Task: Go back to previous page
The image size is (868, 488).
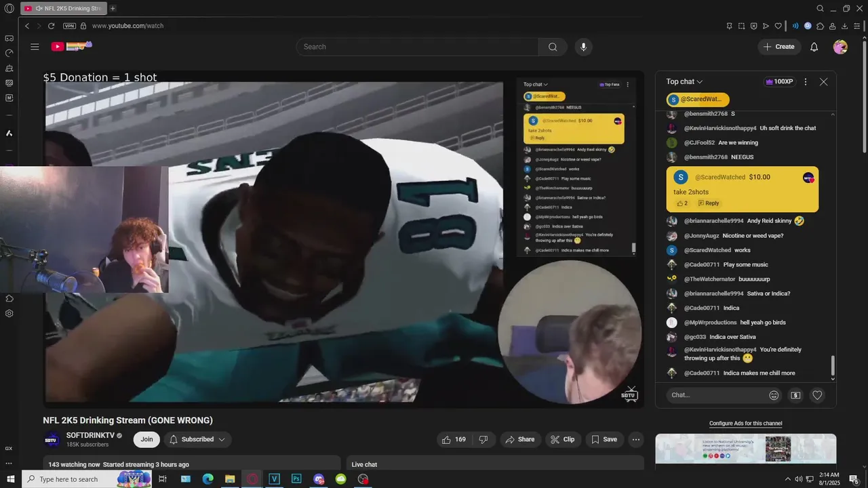Action: click(x=27, y=26)
